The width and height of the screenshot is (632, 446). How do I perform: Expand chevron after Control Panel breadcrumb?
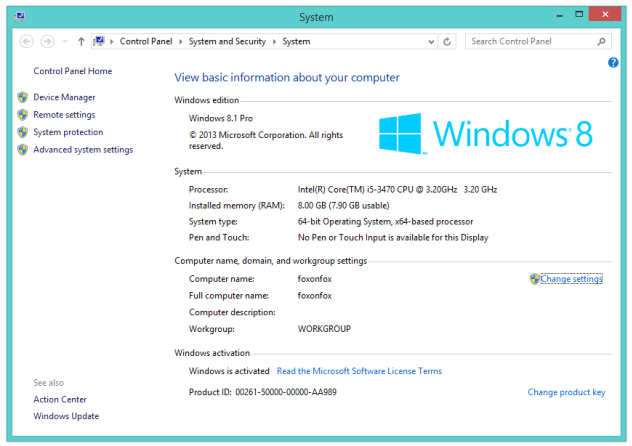point(180,41)
